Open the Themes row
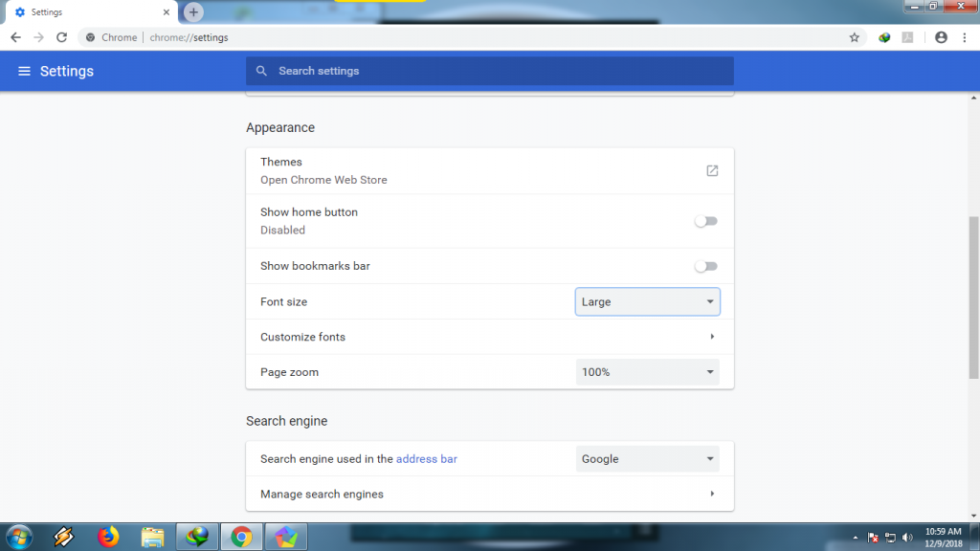Viewport: 980px width, 551px height. coord(490,171)
